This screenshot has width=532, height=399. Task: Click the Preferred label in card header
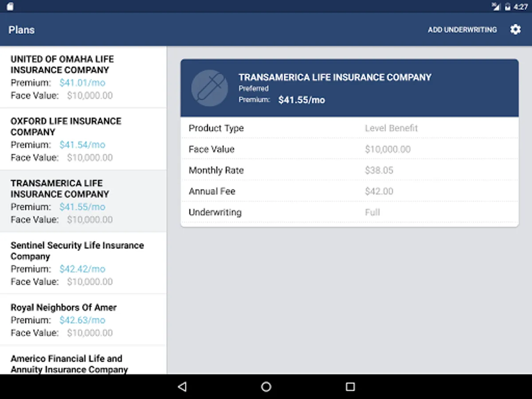click(254, 88)
